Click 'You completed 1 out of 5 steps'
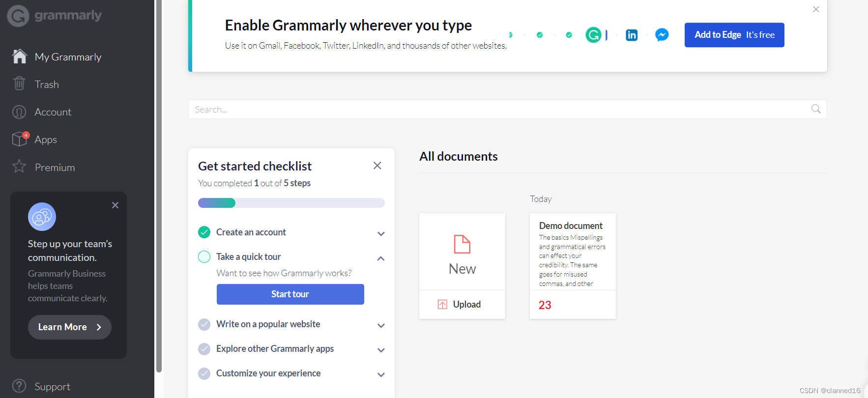 (x=254, y=183)
